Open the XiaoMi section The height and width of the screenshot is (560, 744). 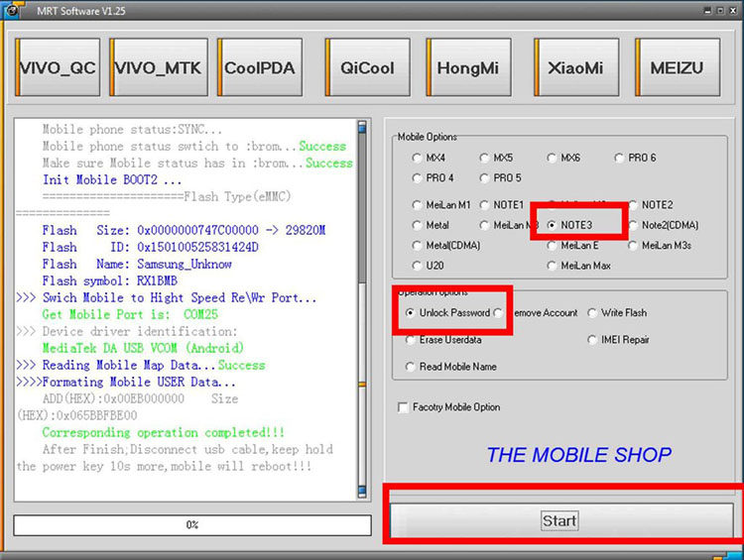(576, 67)
